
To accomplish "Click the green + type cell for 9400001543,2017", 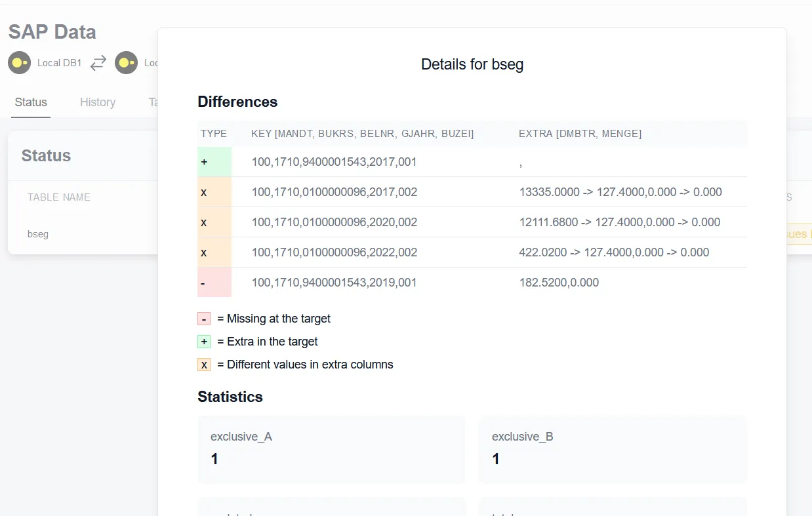I will pyautogui.click(x=214, y=162).
